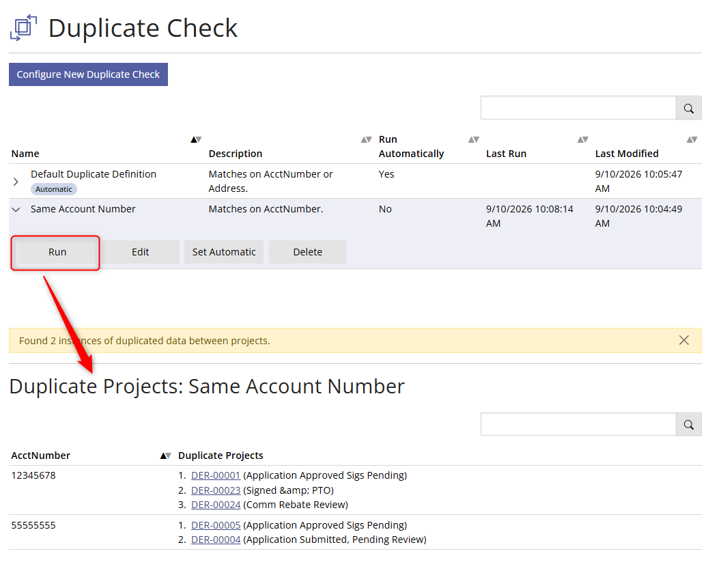Sort by Run Automatically column arrows
710x588 pixels.
click(474, 139)
